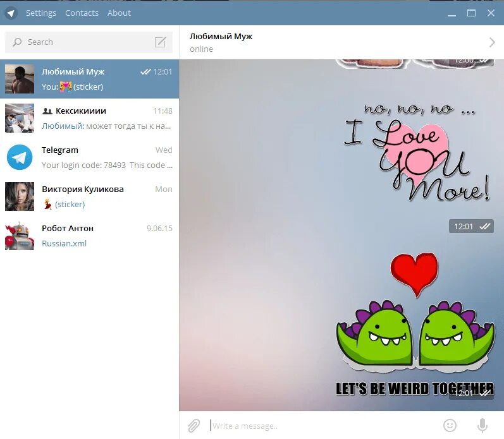The width and height of the screenshot is (504, 439).
Task: Open the Contacts menu
Action: click(82, 13)
